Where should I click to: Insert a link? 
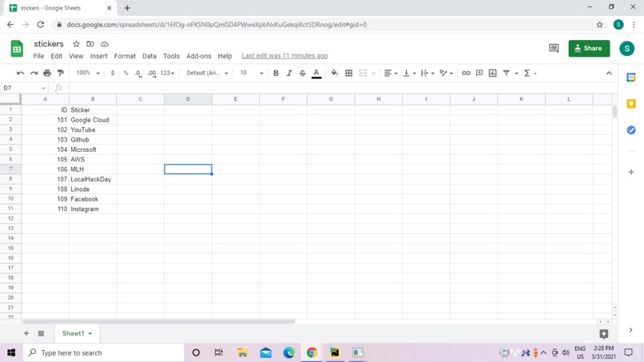pyautogui.click(x=466, y=74)
